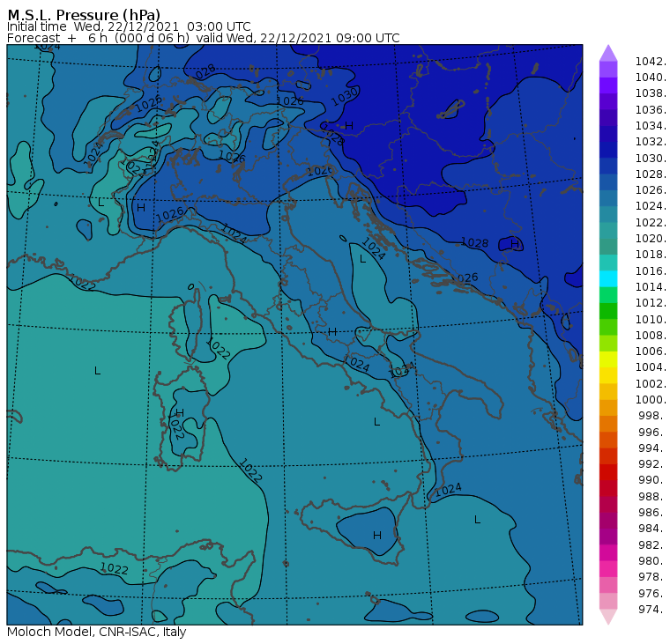Click the pale pink bottom arrow of the colorbar
The width and height of the screenshot is (670, 644).
point(608,617)
